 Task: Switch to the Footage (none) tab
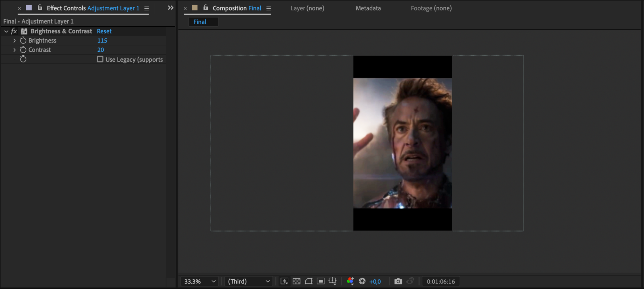pyautogui.click(x=431, y=8)
